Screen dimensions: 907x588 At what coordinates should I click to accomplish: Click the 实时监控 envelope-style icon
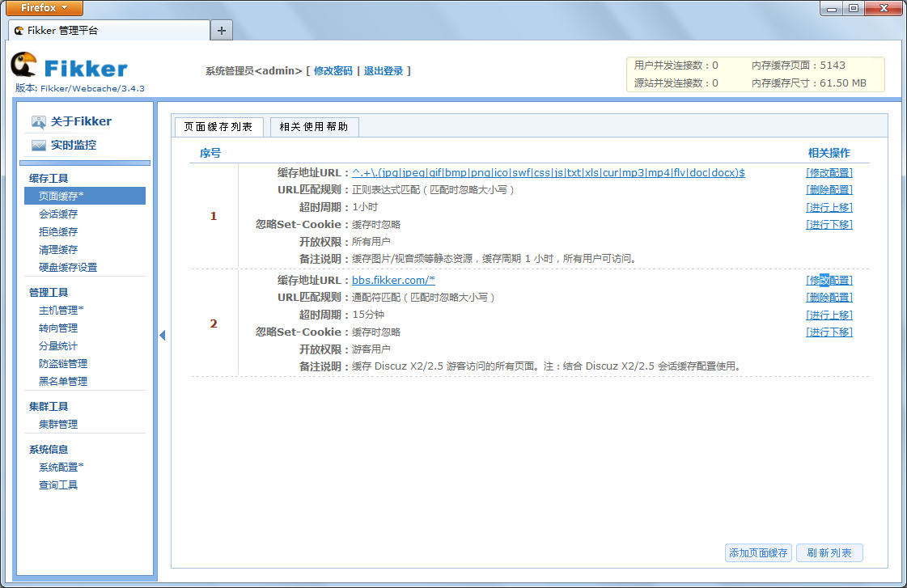(x=38, y=145)
